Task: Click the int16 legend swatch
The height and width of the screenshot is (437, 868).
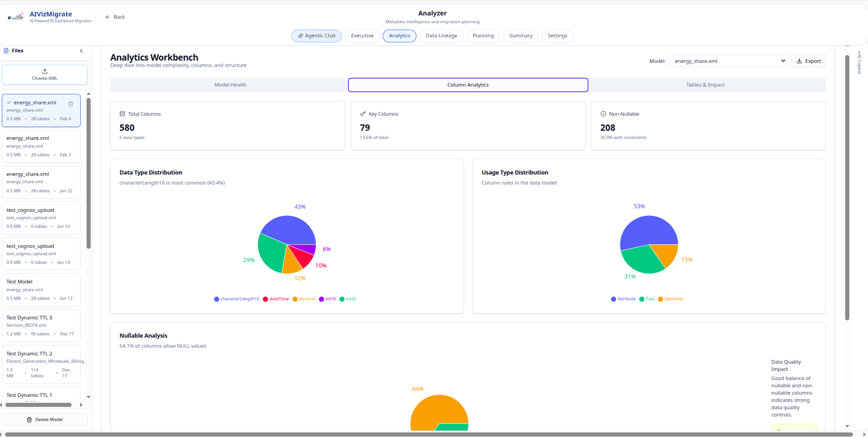Action: pos(321,299)
